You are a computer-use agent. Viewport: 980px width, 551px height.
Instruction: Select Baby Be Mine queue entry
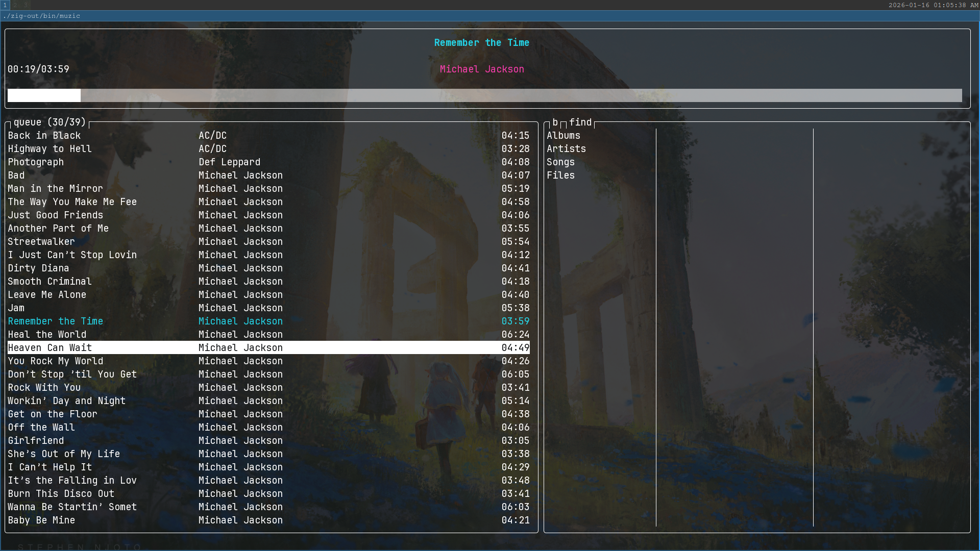click(42, 520)
